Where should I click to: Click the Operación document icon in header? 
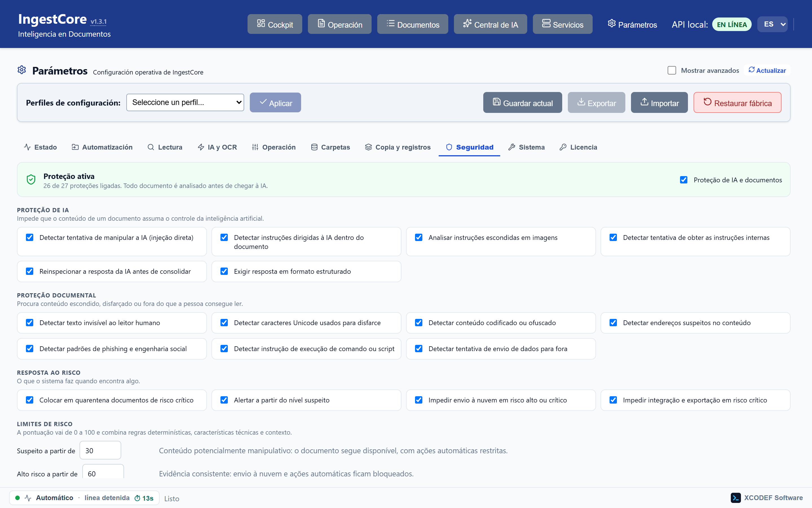click(321, 23)
